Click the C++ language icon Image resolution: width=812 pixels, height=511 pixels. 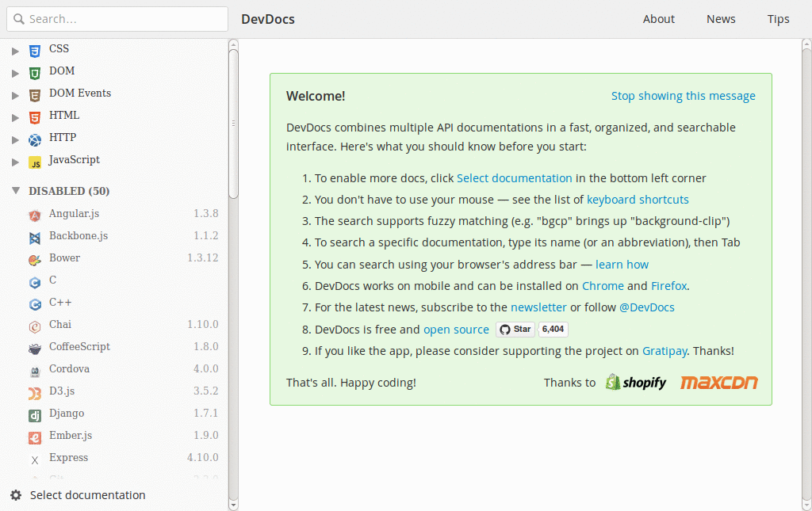[x=35, y=305]
